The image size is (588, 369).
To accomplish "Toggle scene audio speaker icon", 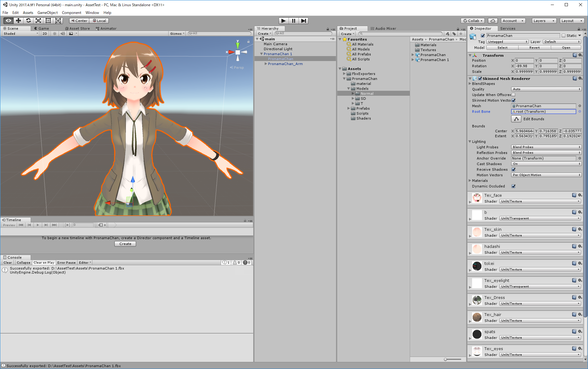I will click(x=63, y=33).
